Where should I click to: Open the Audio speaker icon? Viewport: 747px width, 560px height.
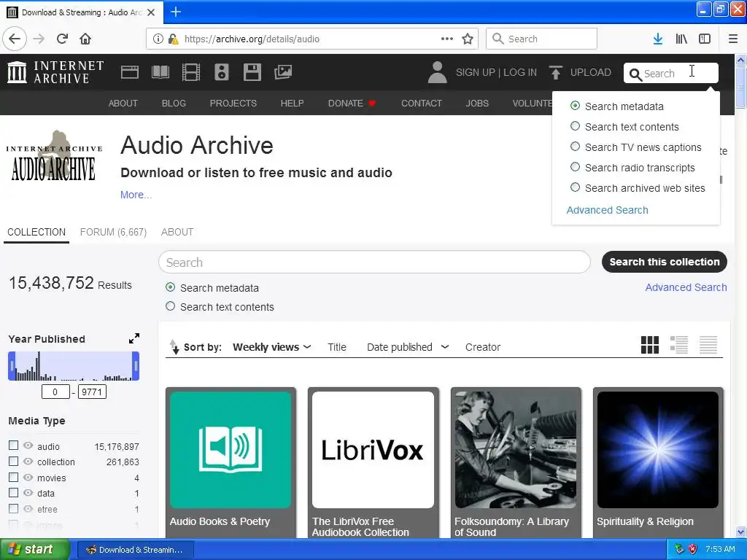coord(222,72)
